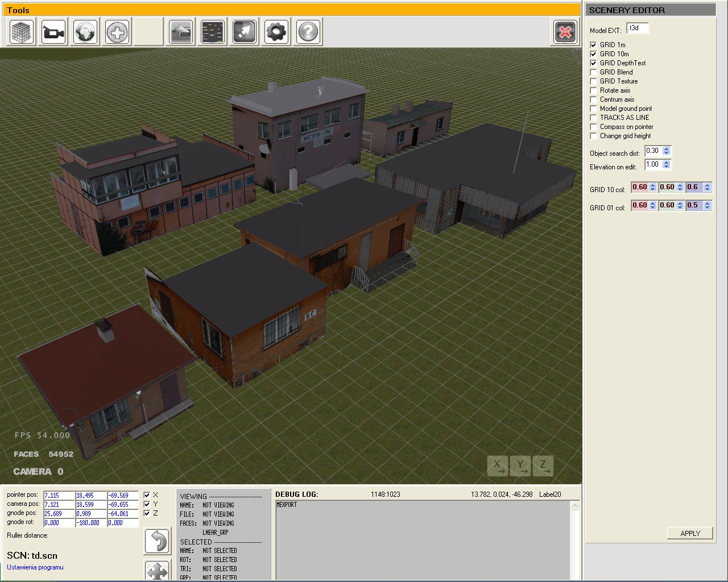
Task: Change the red GRID 10 col value spinner
Action: [652, 187]
